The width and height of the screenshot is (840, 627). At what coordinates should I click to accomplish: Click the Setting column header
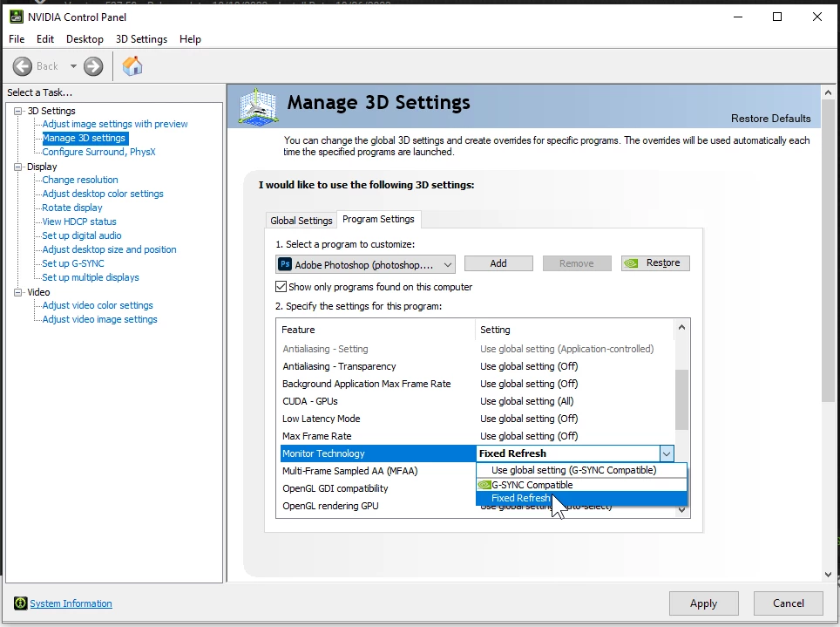[574, 330]
